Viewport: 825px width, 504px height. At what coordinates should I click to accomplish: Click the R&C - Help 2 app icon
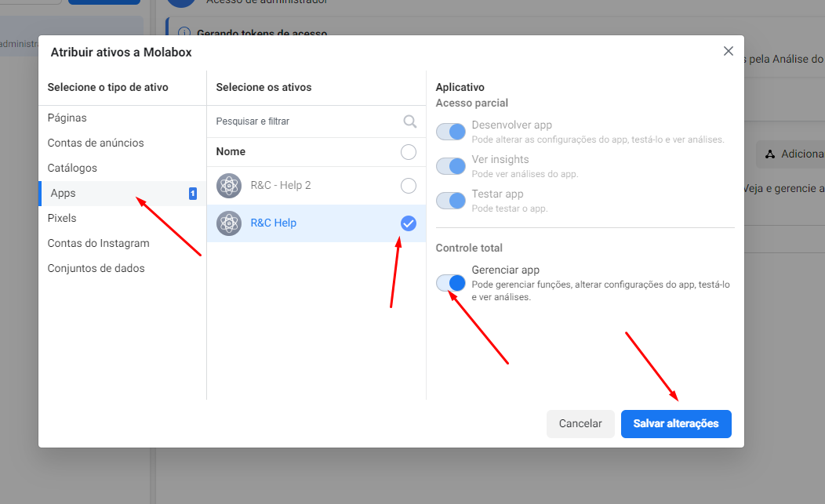229,186
